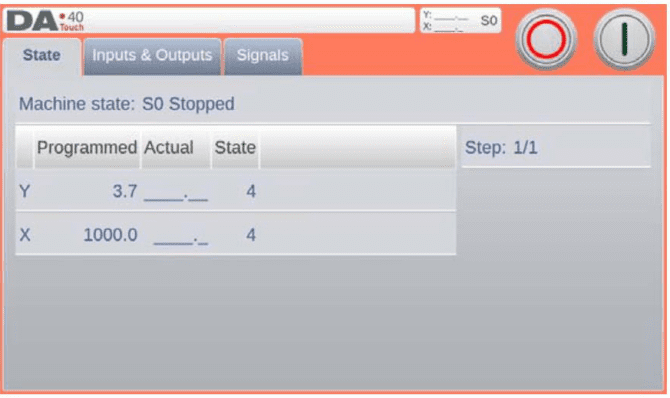The width and height of the screenshot is (670, 398).
Task: Click the red circle Stop button
Action: (x=546, y=39)
